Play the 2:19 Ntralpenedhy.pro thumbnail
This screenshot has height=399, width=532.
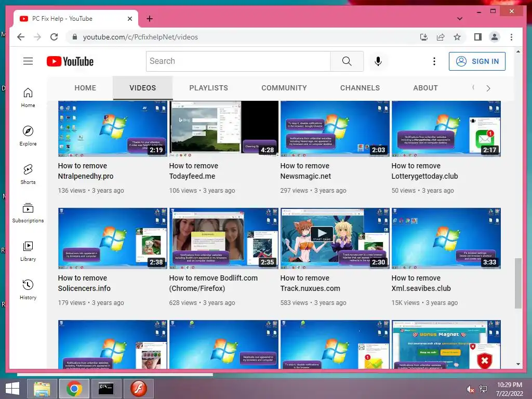tap(113, 129)
